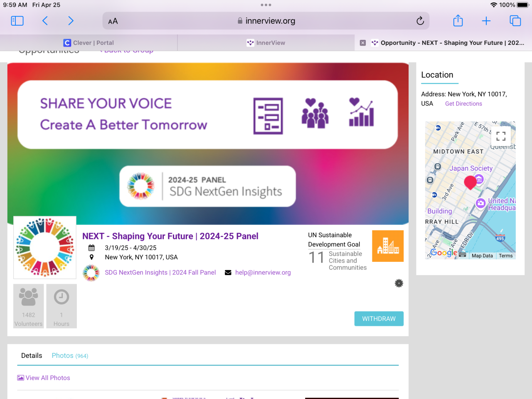Tap the battery indicator in the status bar
532x399 pixels.
(x=523, y=5)
